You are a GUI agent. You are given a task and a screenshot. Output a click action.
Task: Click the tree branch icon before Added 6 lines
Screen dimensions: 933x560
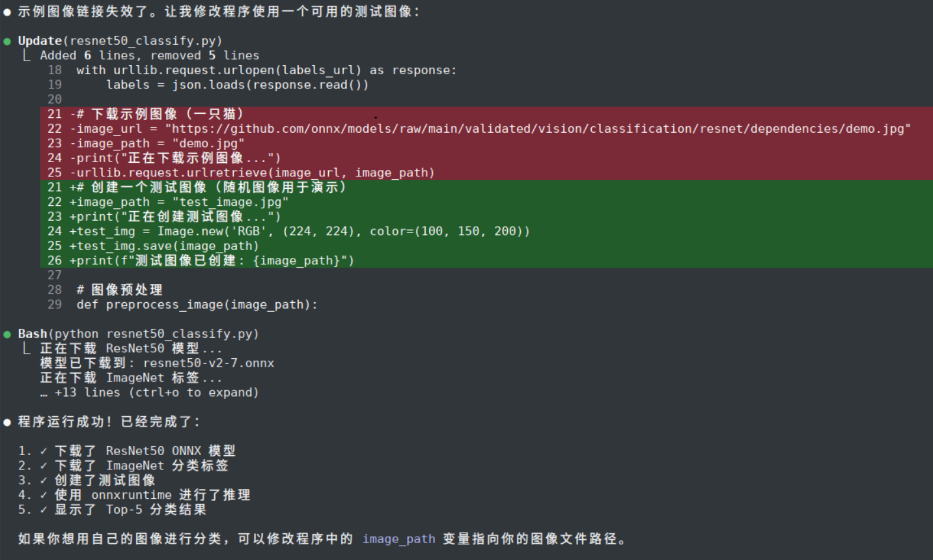27,55
